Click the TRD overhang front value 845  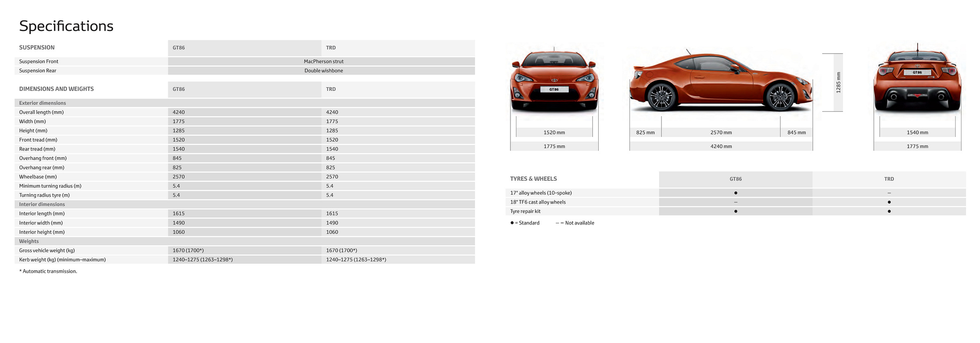click(330, 158)
